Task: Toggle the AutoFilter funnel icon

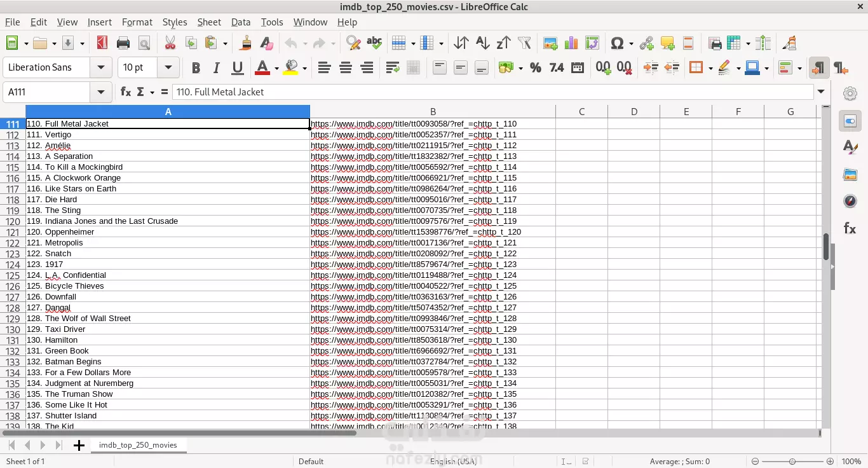Action: click(524, 43)
